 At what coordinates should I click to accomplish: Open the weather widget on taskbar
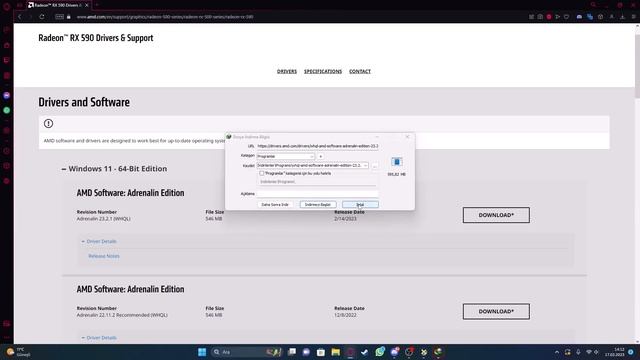[18, 352]
